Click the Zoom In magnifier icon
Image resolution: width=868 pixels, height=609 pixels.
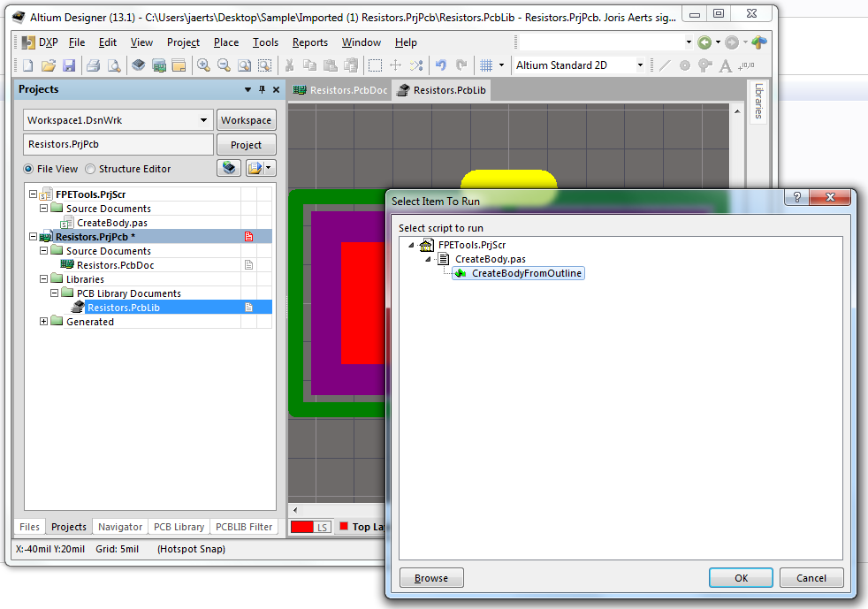click(x=203, y=65)
